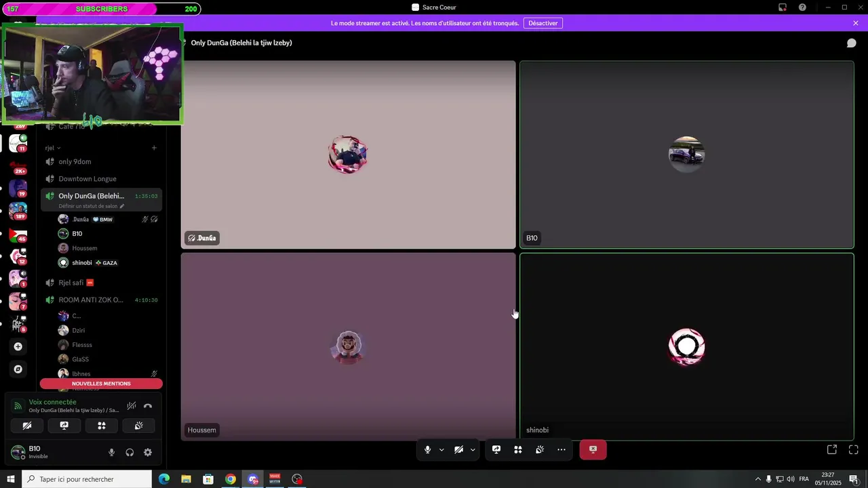Click the Windows search box Taper ici pour rechercher
Screen dimensions: 868x488
tap(87, 479)
